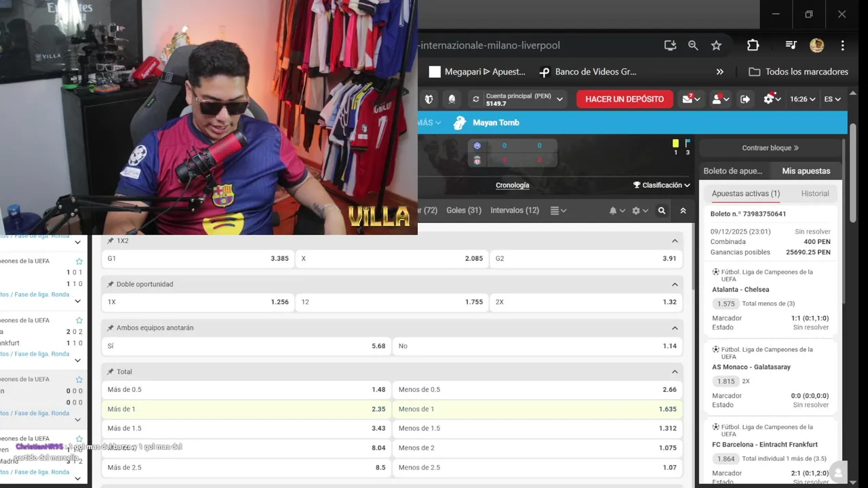This screenshot has width=868, height=488.
Task: Open markets gear settings dropdown
Action: (639, 211)
